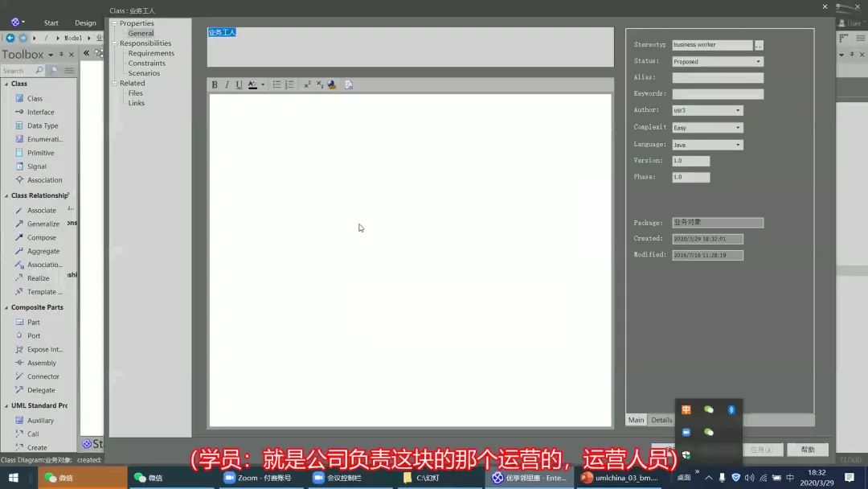Open the Start ribbon tab

coord(51,23)
